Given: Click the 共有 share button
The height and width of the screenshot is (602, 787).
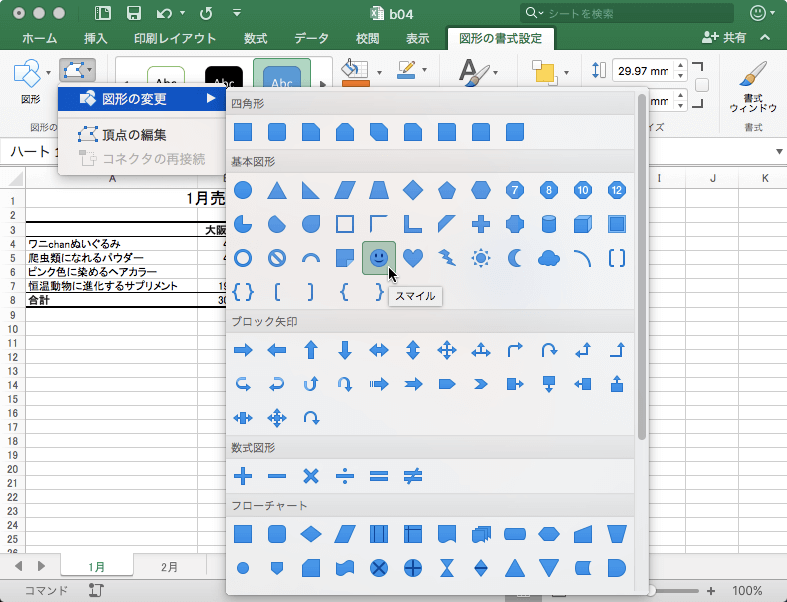Looking at the screenshot, I should (x=724, y=37).
